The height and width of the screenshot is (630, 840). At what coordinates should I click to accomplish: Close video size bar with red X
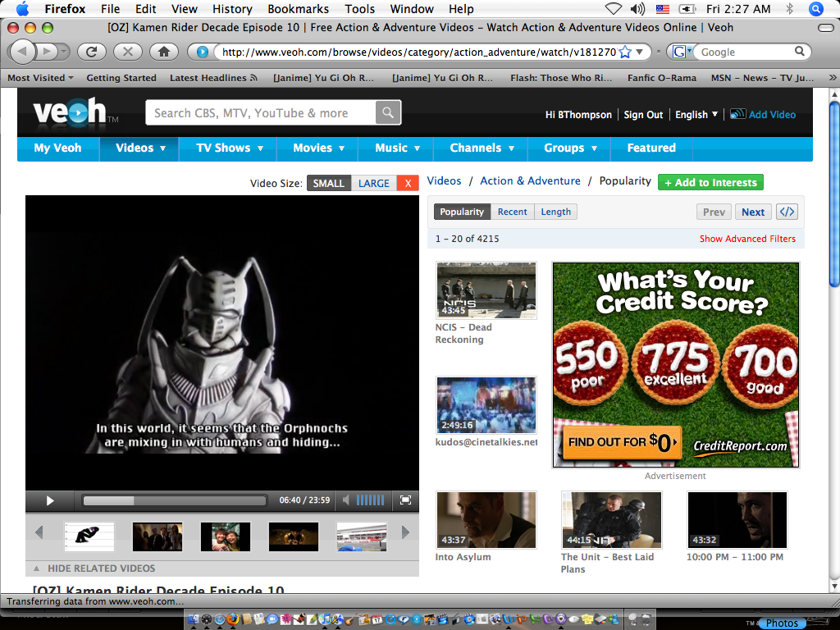coord(408,183)
